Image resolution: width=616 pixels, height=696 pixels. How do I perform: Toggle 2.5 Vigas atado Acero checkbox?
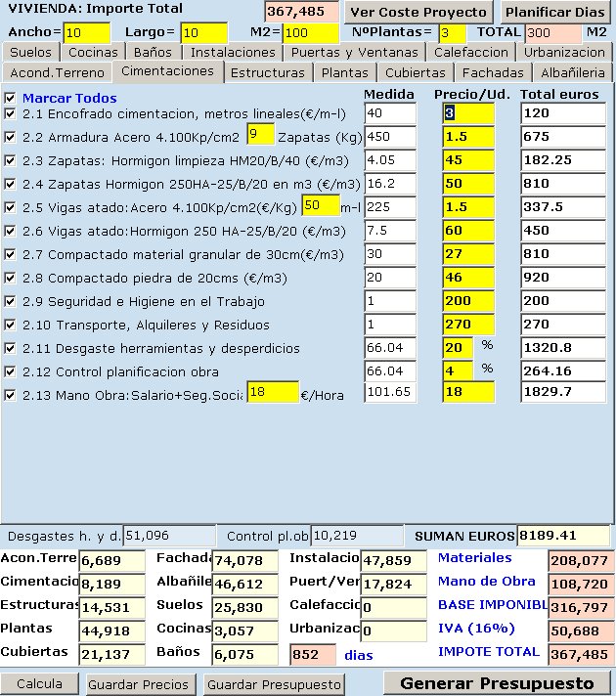click(x=10, y=208)
